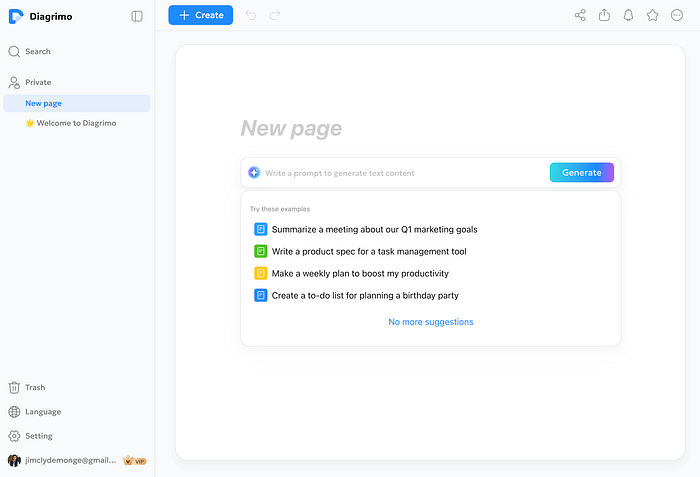The image size is (700, 477).
Task: Collapse the sidebar panel toggle
Action: [x=137, y=17]
